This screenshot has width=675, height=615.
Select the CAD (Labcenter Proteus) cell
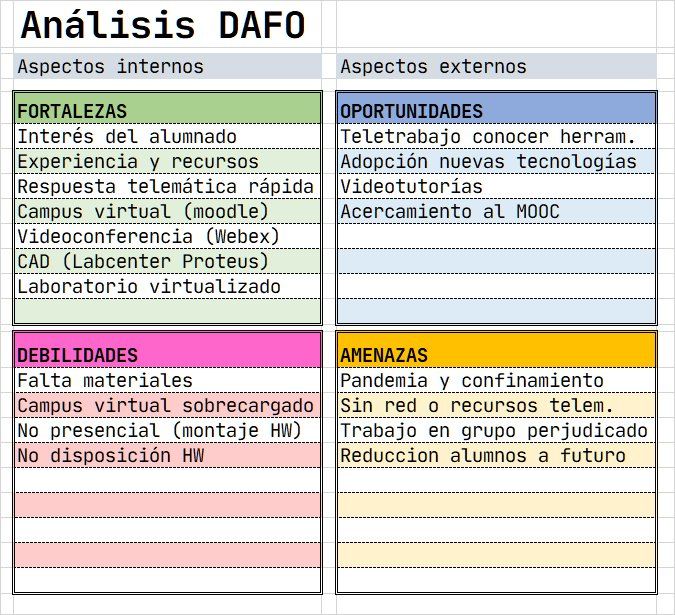coord(167,261)
